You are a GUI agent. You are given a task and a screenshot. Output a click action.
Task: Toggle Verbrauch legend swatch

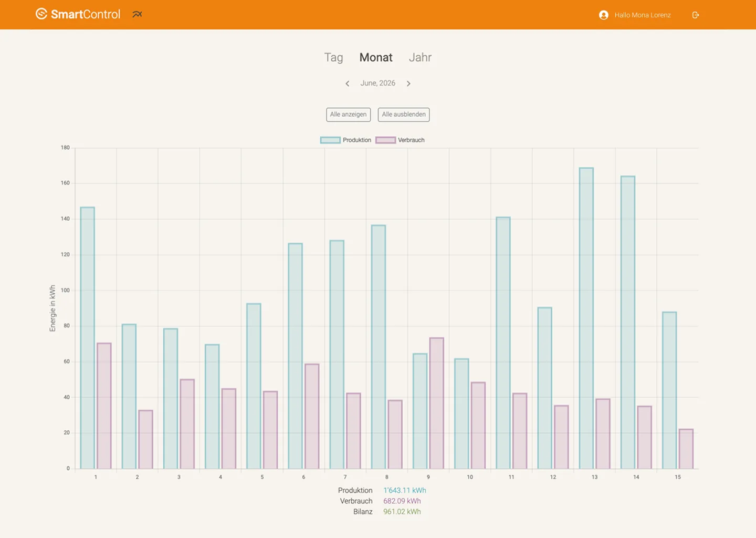pyautogui.click(x=385, y=140)
